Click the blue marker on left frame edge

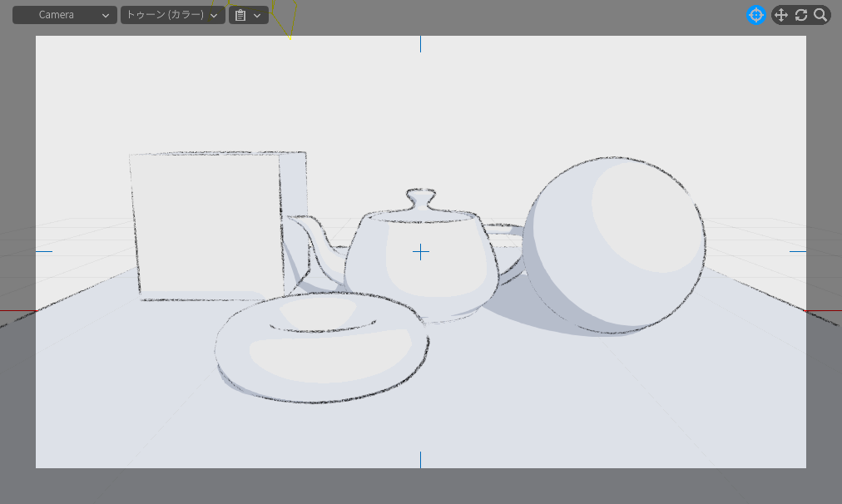43,251
